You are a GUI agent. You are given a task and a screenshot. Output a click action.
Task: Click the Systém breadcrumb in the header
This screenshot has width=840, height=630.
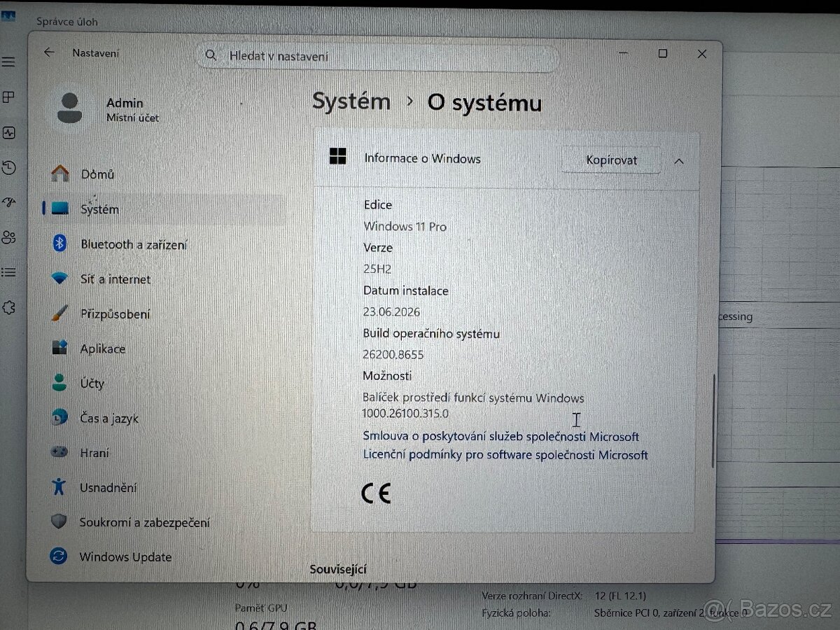351,101
